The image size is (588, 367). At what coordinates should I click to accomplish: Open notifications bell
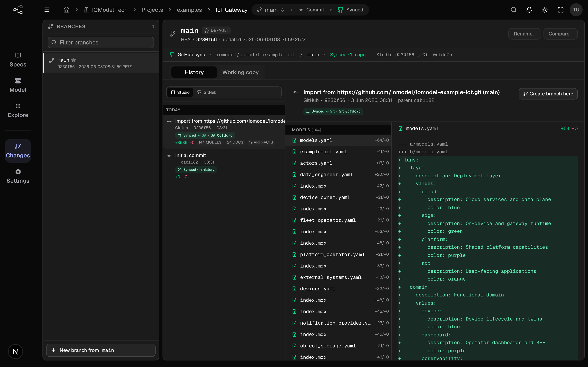[529, 10]
